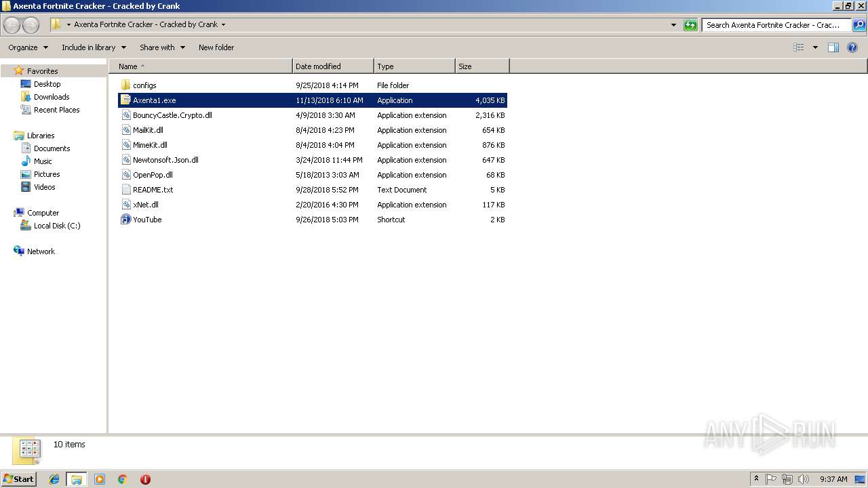Open Desktop in the navigation pane

(47, 84)
